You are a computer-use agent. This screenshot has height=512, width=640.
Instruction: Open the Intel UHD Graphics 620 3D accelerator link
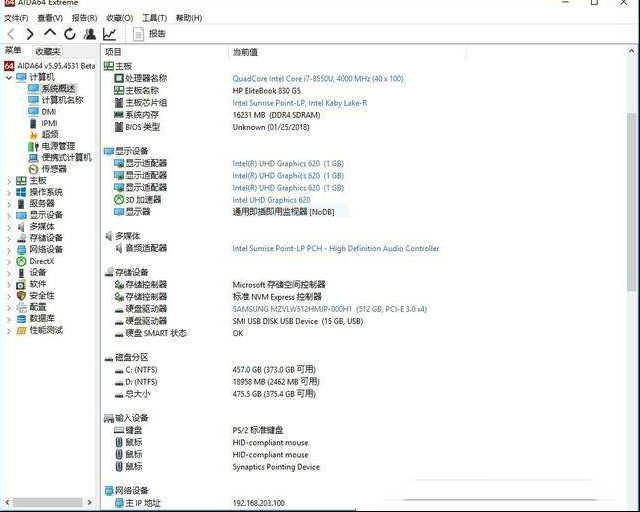(271, 200)
